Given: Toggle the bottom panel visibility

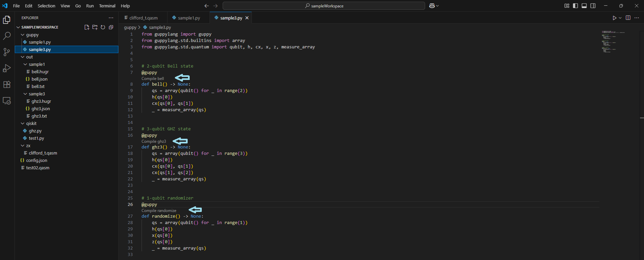Looking at the screenshot, I should tap(584, 6).
